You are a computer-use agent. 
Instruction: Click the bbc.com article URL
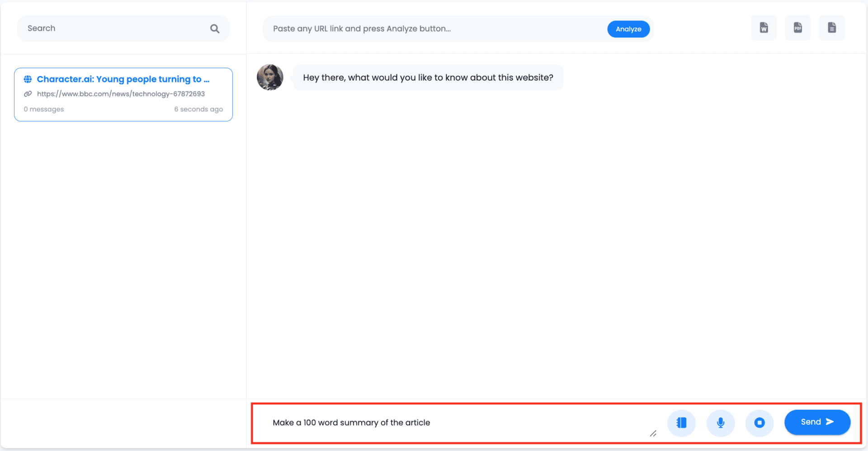(x=121, y=94)
